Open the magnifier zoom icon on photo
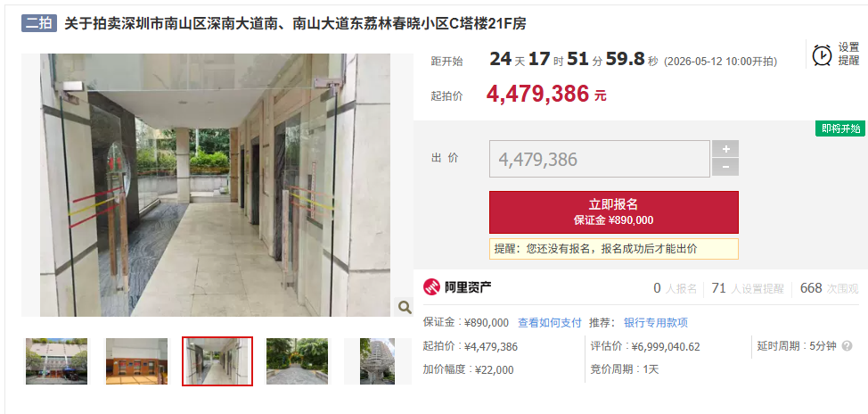This screenshot has width=868, height=414. [x=404, y=307]
